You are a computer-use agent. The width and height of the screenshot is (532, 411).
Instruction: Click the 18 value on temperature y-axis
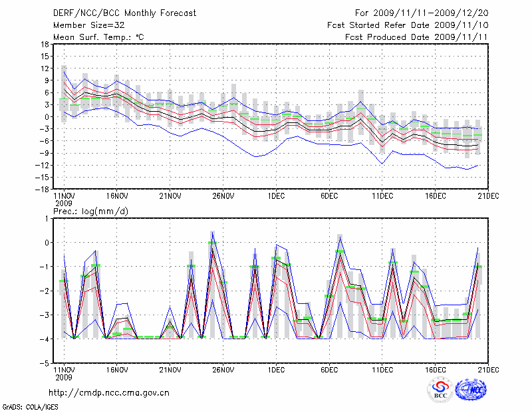[x=44, y=44]
